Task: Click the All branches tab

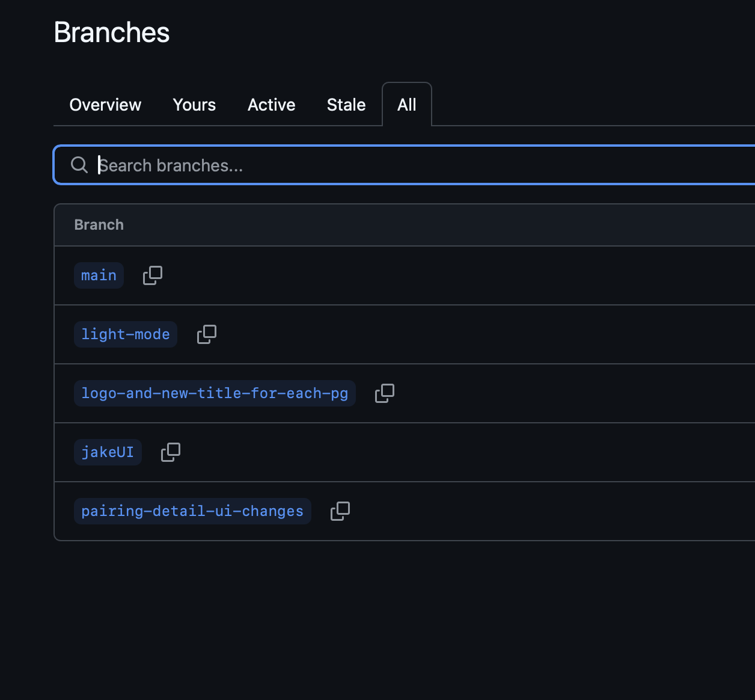Action: pyautogui.click(x=407, y=105)
